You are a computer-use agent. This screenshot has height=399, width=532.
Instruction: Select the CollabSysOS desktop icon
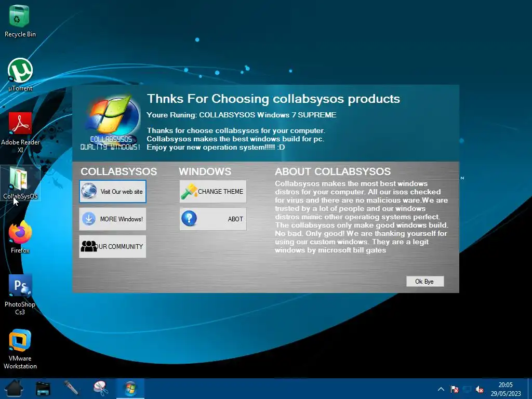tap(20, 183)
